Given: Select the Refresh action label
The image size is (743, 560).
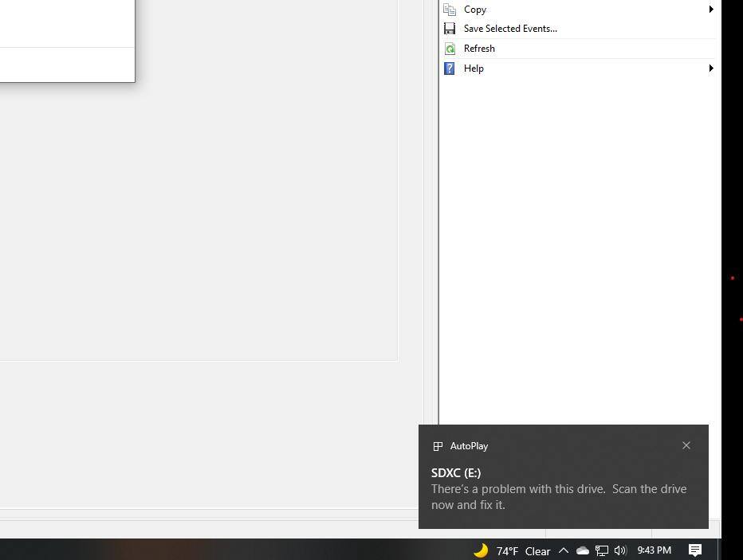Looking at the screenshot, I should pyautogui.click(x=479, y=49).
